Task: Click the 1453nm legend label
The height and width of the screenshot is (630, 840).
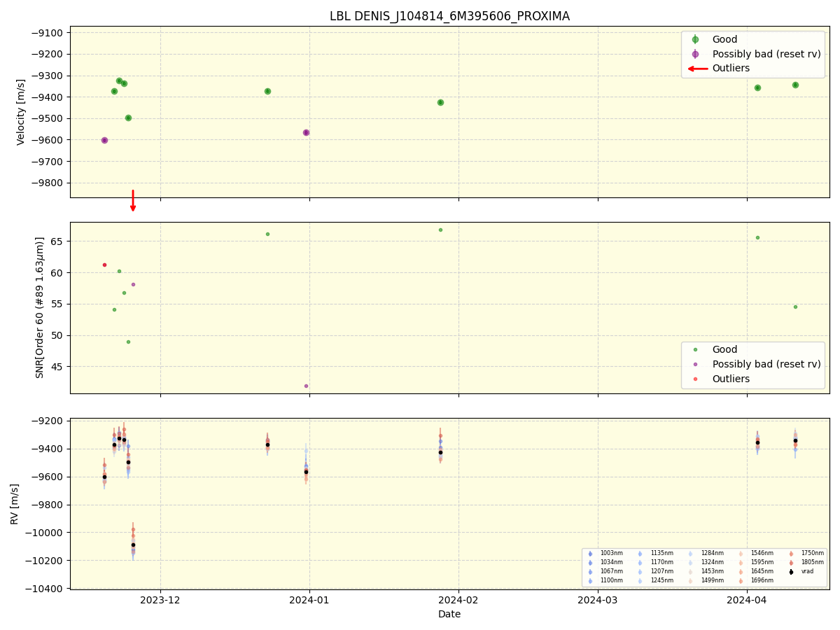Action: (713, 571)
